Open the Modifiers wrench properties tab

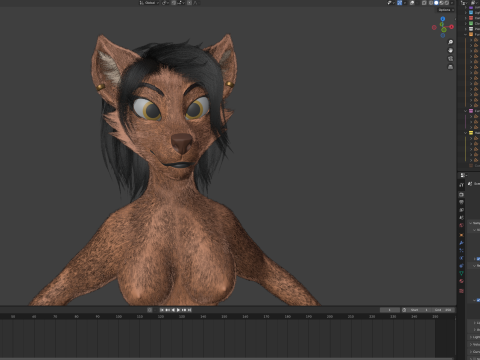point(461,243)
